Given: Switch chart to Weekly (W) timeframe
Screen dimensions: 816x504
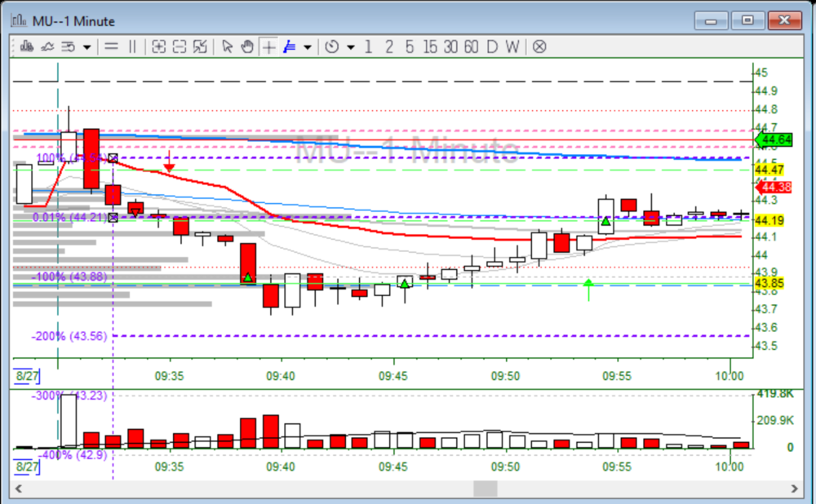Looking at the screenshot, I should pos(512,46).
